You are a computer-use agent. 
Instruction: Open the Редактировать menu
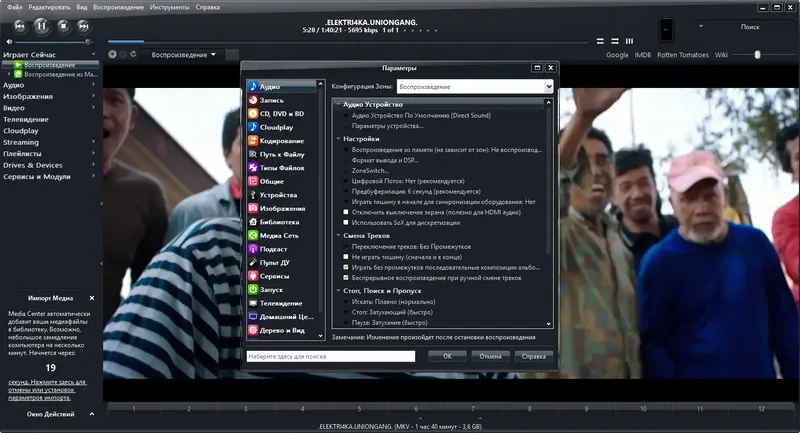click(x=49, y=7)
